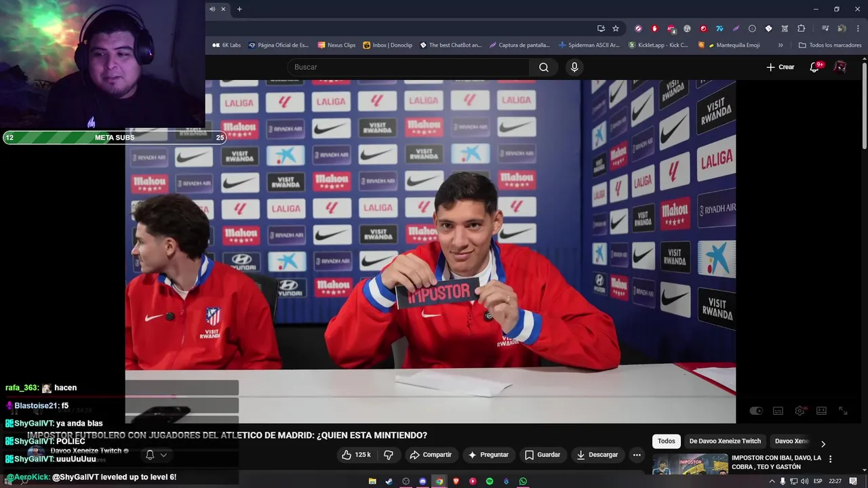Select the De Davoo Xeneize Twitch chip

[725, 441]
